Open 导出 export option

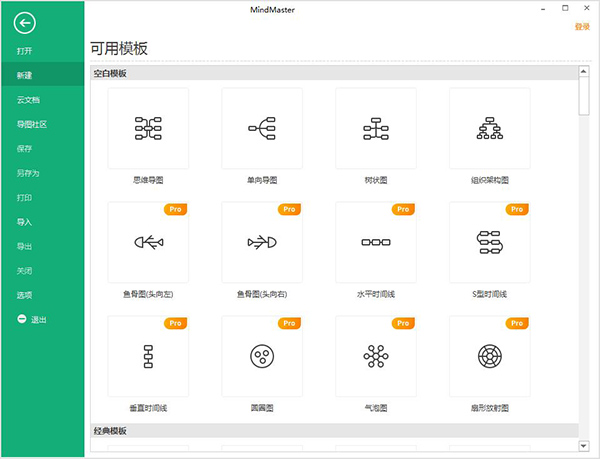tap(24, 246)
